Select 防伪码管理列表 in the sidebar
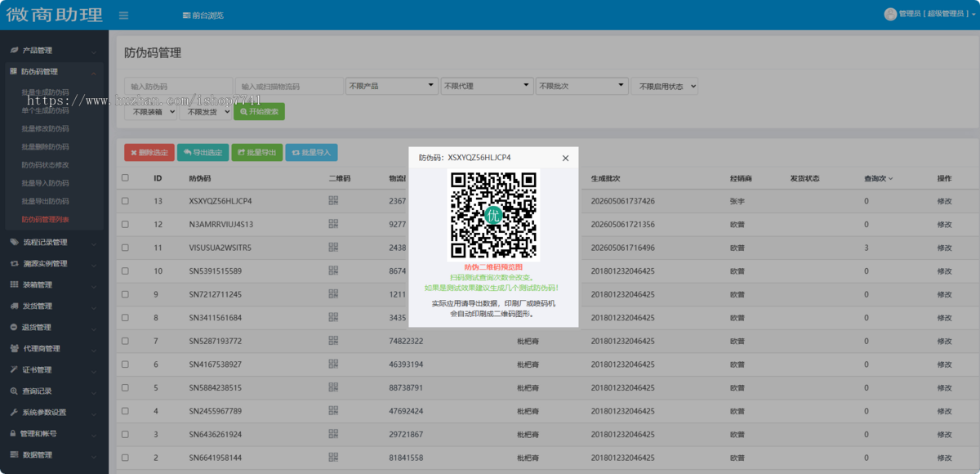980x474 pixels. (45, 219)
